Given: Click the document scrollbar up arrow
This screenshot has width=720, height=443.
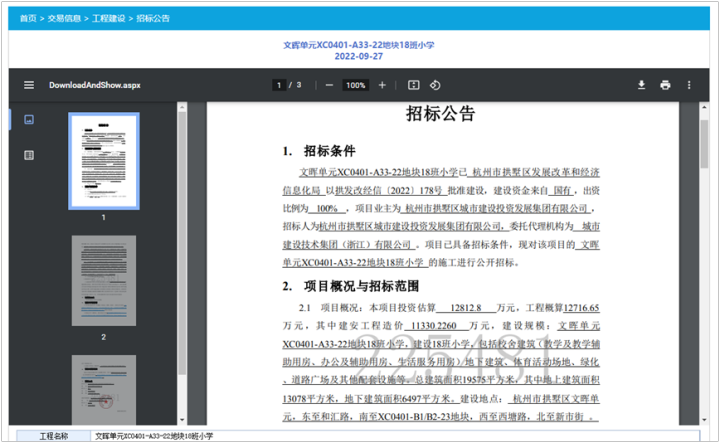Looking at the screenshot, I should coord(704,107).
